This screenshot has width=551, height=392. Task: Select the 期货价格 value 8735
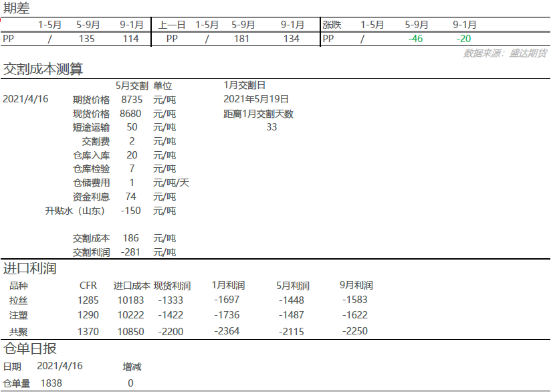[131, 99]
